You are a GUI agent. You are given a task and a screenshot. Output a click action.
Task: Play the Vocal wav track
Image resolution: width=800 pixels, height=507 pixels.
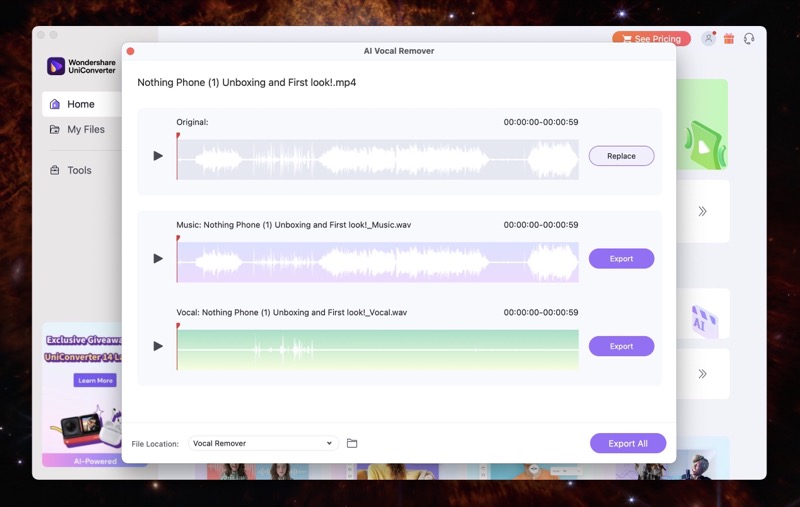click(x=158, y=346)
